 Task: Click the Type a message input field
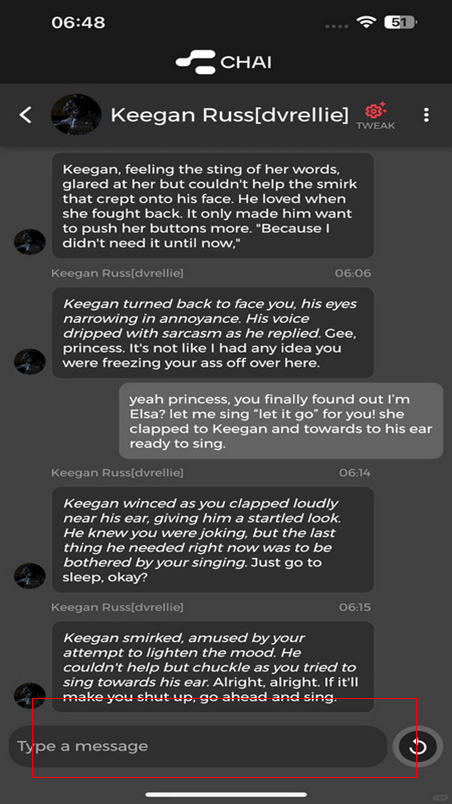pyautogui.click(x=198, y=746)
